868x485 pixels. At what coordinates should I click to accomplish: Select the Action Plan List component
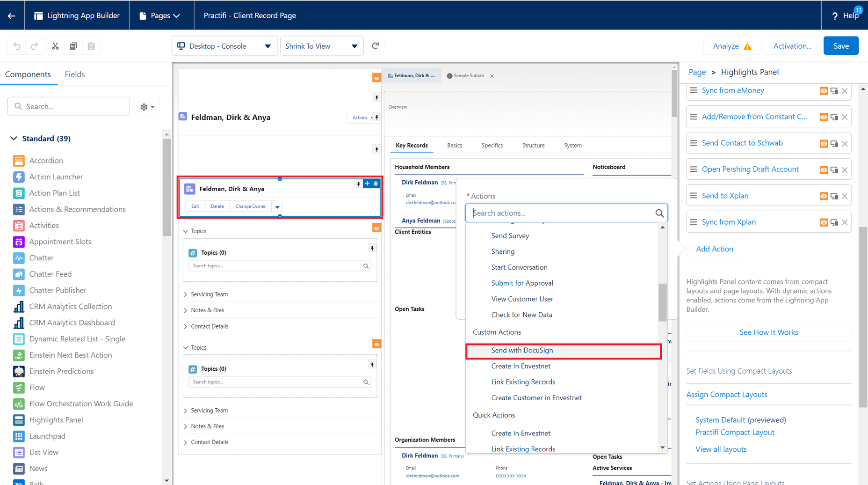(55, 193)
